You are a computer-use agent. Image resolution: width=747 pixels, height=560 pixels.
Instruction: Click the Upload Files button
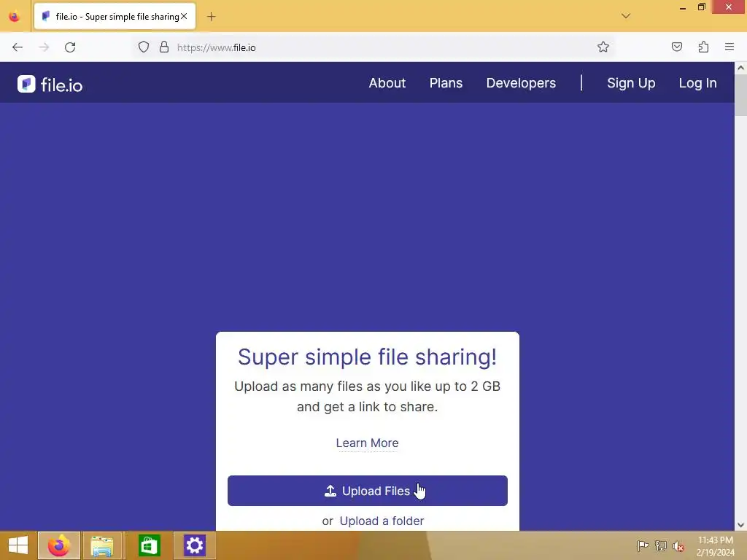point(368,491)
